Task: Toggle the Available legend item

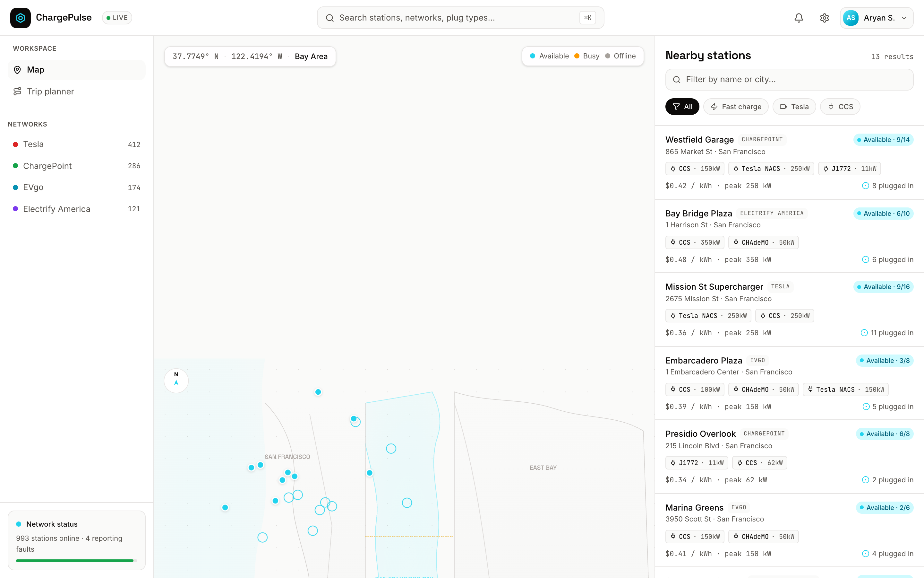Action: (x=549, y=56)
